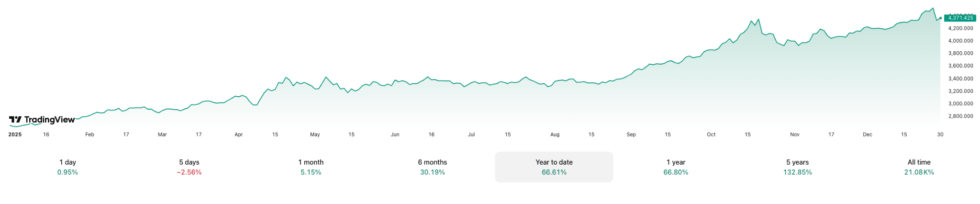
Task: Click the 3,000.000 price scale label
Action: [x=960, y=103]
